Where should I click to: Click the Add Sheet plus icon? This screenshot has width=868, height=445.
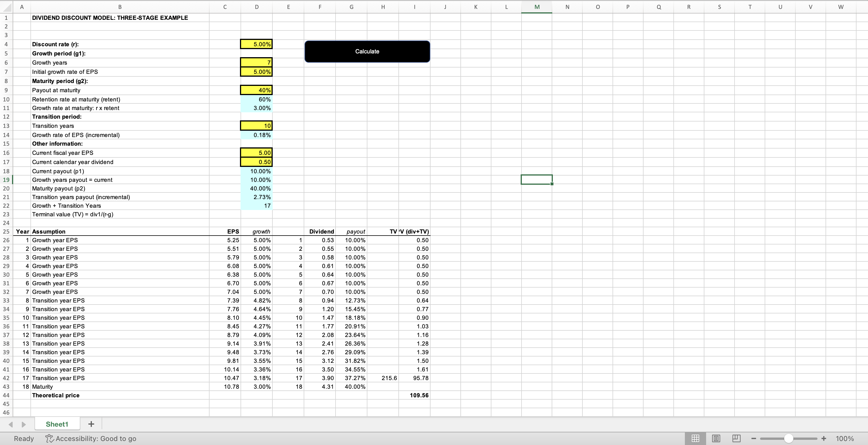(91, 423)
